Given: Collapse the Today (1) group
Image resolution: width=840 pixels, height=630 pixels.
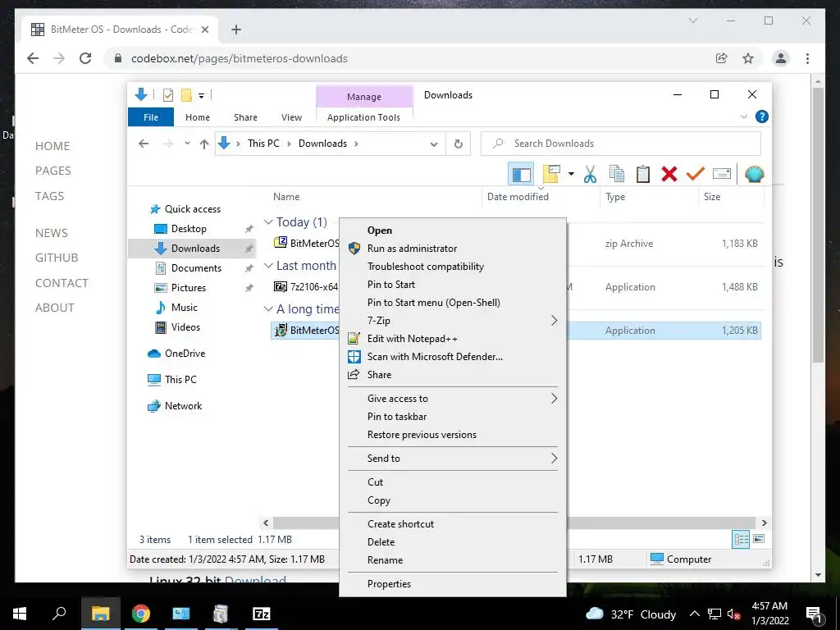Looking at the screenshot, I should [268, 221].
